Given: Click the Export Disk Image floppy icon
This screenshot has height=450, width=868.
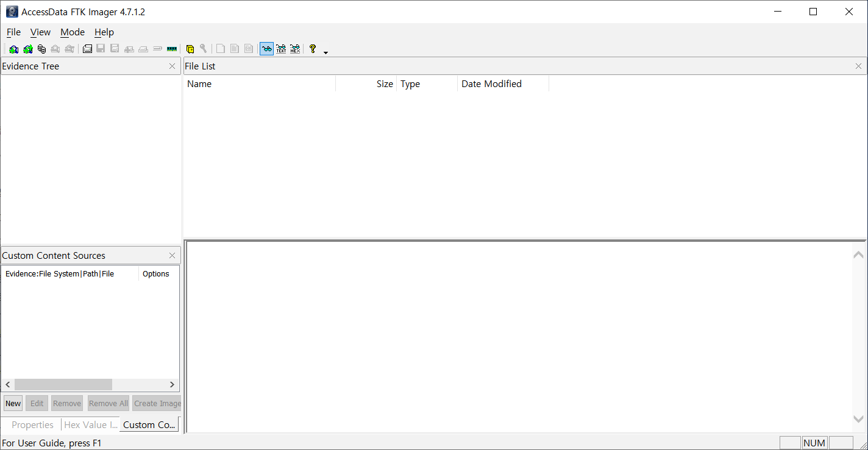Looking at the screenshot, I should (101, 49).
